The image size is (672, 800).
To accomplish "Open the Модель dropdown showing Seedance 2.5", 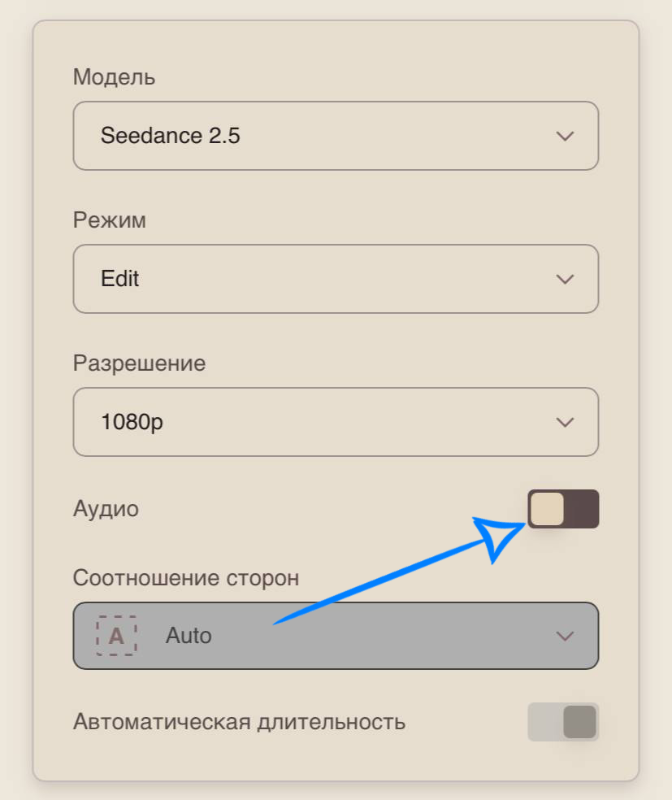I will [336, 136].
